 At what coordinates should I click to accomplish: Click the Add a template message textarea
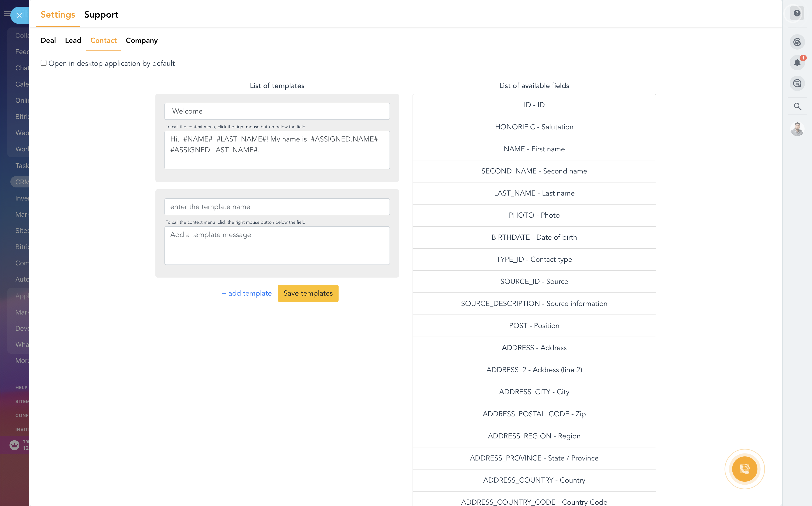point(277,245)
